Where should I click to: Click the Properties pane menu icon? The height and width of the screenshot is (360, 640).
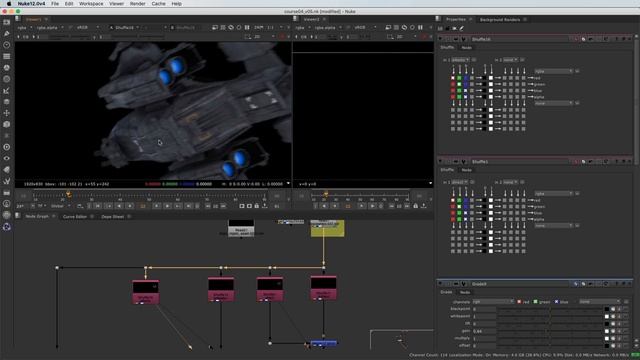(x=438, y=19)
